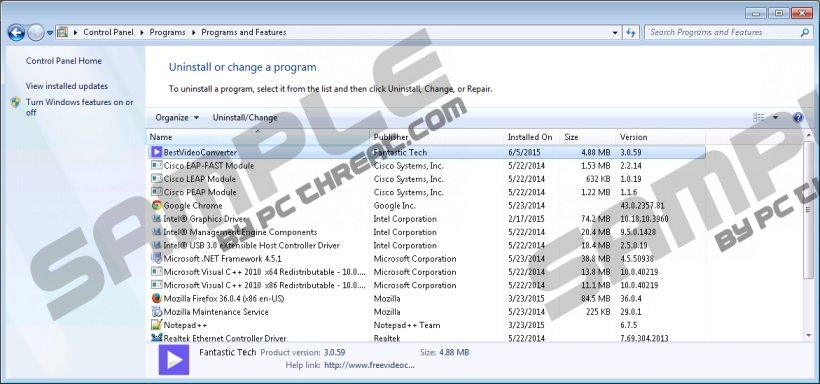Click the Visual C++ 2010 x86 icon
820x384 pixels.
point(156,285)
